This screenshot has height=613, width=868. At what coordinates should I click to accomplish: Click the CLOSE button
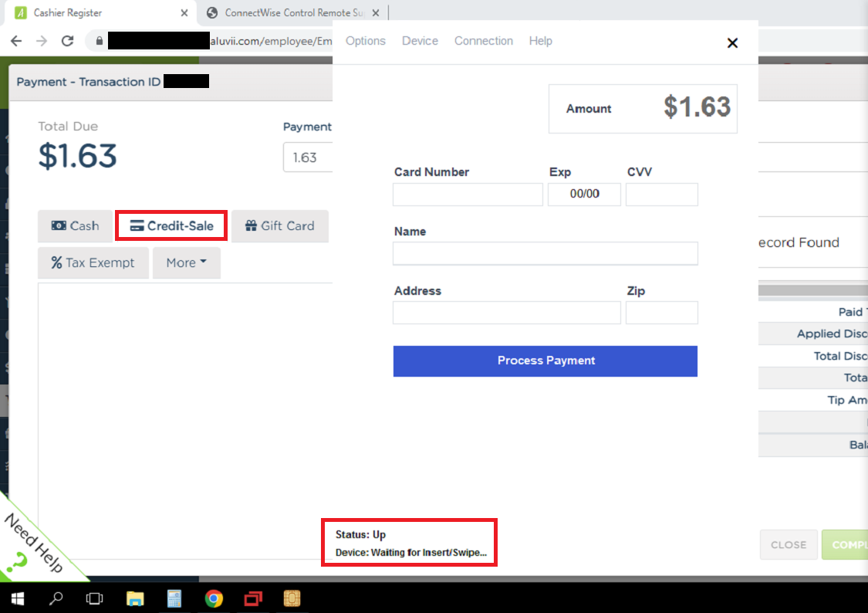(789, 545)
